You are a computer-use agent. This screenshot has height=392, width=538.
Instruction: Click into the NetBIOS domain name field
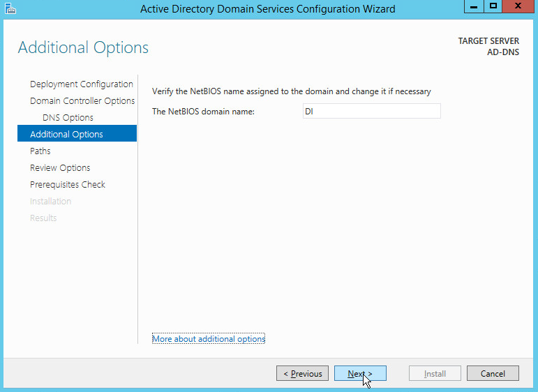pyautogui.click(x=371, y=111)
